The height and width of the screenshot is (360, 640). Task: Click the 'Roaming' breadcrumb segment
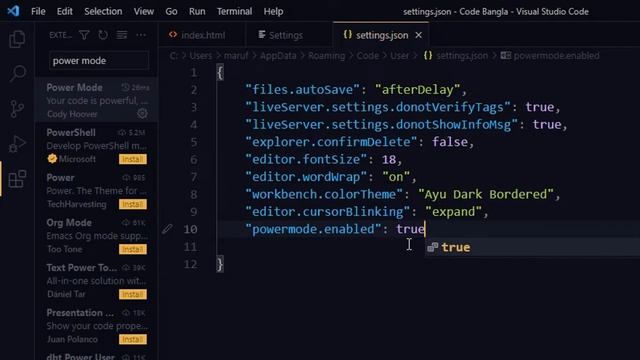pyautogui.click(x=326, y=56)
